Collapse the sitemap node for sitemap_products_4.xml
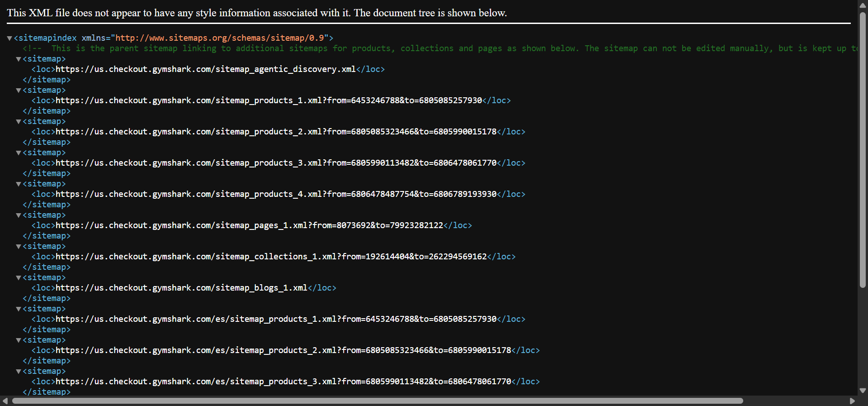Viewport: 868px width, 406px height. 19,184
